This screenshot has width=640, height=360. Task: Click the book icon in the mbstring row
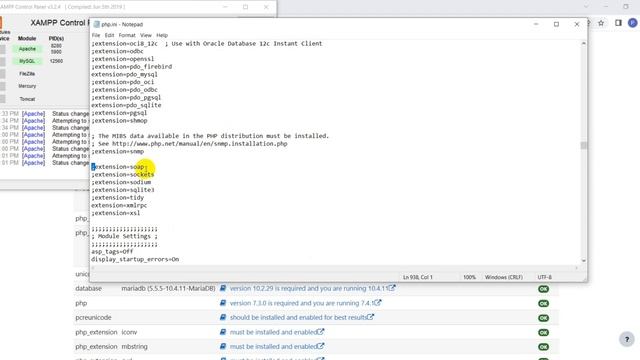tap(223, 346)
